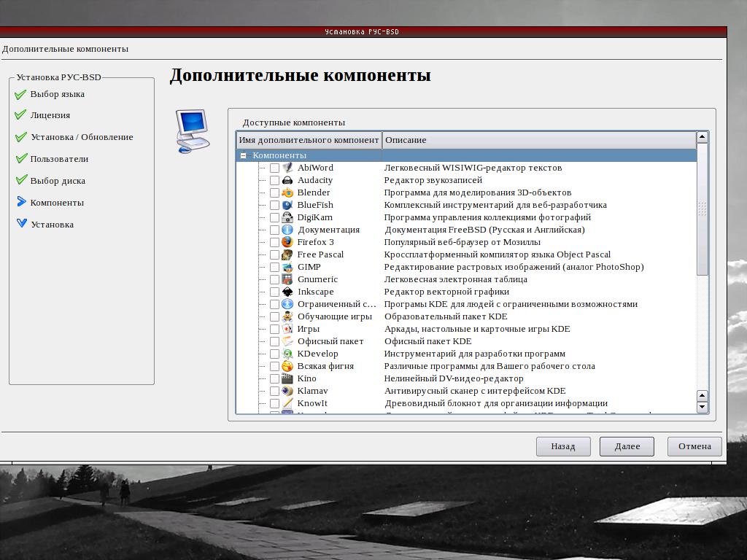Image resolution: width=747 pixels, height=560 pixels.
Task: Click 'Легковесная электронная таблица' description
Action: (455, 279)
